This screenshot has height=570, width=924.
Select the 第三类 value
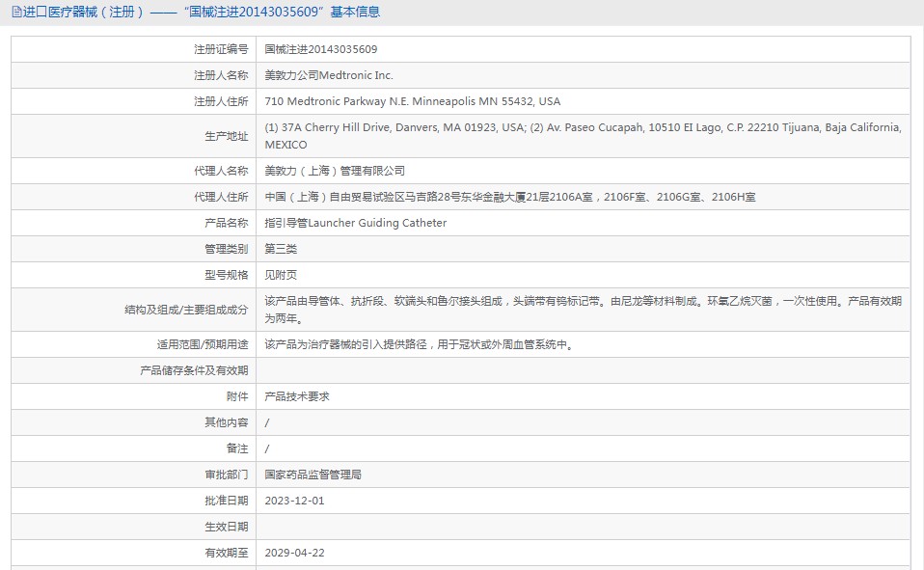(281, 249)
